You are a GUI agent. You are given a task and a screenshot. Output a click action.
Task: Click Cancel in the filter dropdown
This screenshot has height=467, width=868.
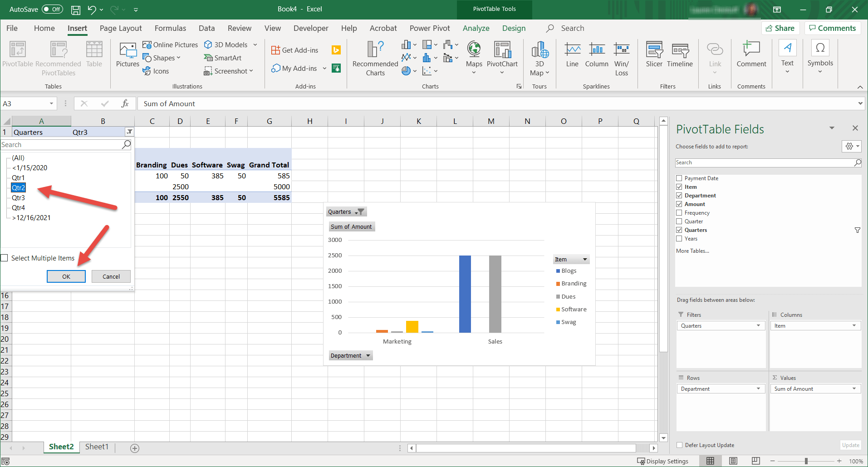click(111, 276)
